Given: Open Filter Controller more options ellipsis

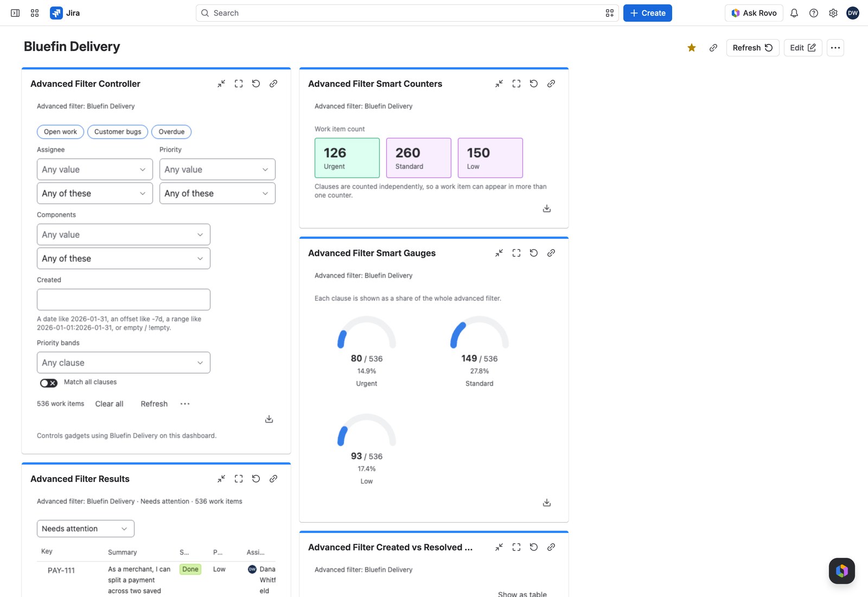Looking at the screenshot, I should [x=185, y=404].
